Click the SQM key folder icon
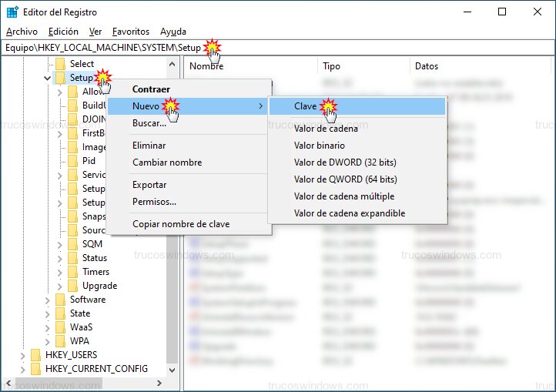Viewport: 556px width, 392px height. click(x=72, y=244)
